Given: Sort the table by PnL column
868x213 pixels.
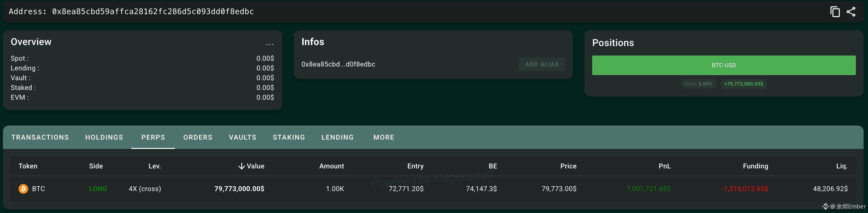Looking at the screenshot, I should point(665,166).
